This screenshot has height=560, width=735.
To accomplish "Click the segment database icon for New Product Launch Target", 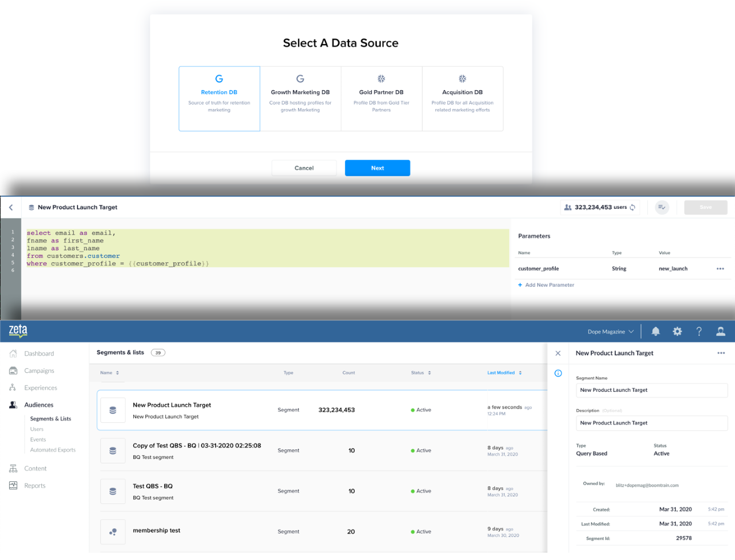I will [x=113, y=410].
